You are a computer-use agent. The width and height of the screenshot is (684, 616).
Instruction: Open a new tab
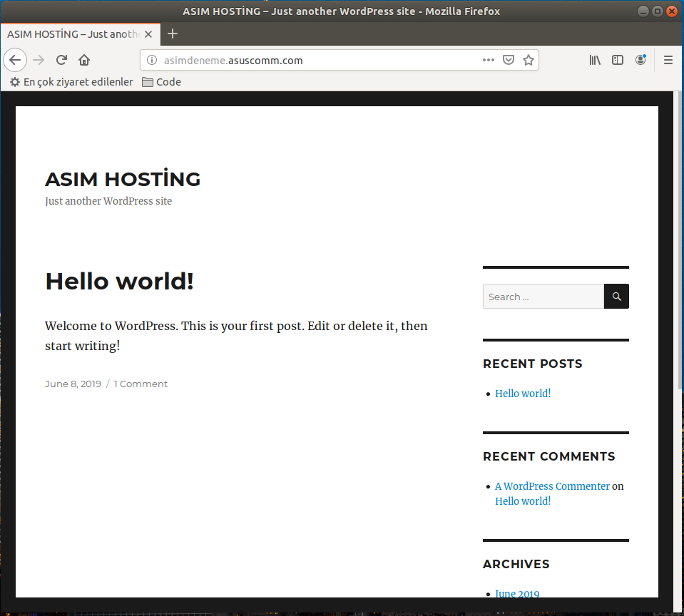(173, 34)
